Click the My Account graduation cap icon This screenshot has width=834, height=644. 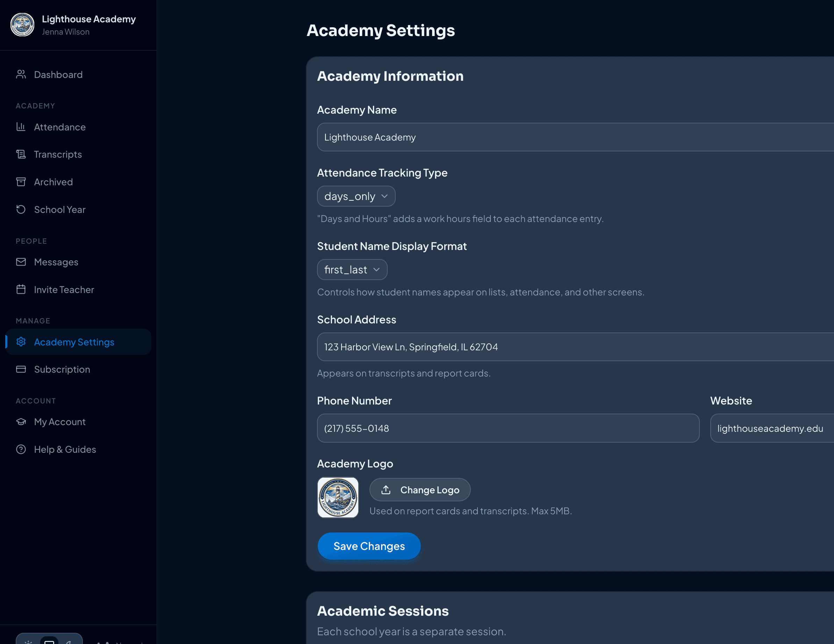[21, 422]
